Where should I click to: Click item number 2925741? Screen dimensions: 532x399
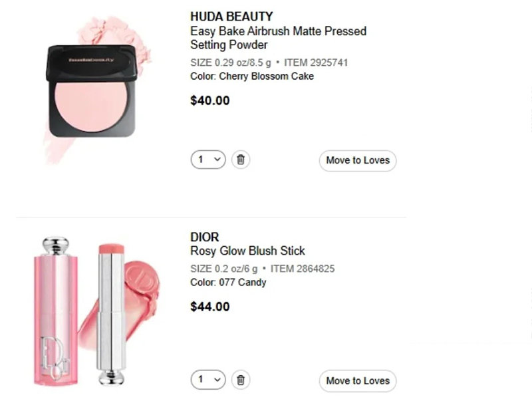pos(316,63)
